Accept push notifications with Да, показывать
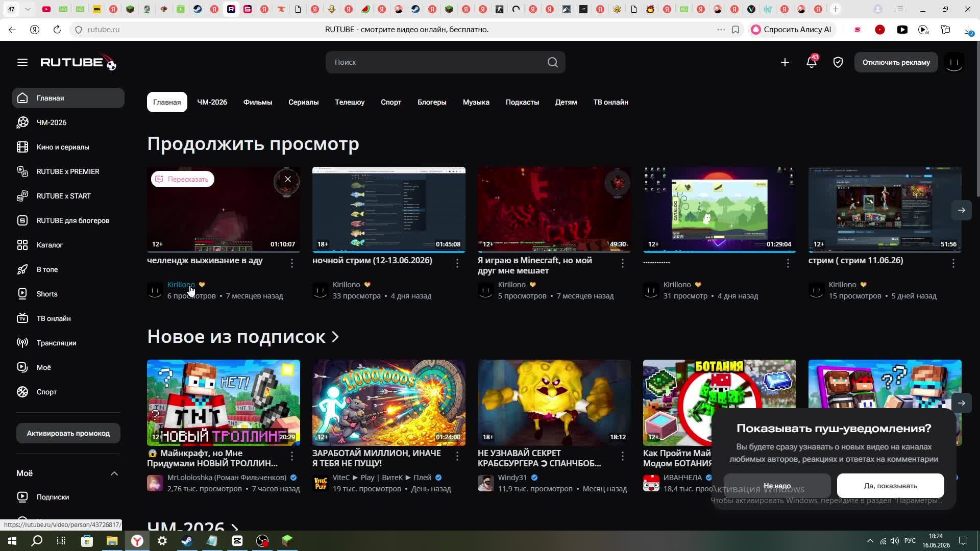Viewport: 980px width, 551px height. tap(891, 486)
